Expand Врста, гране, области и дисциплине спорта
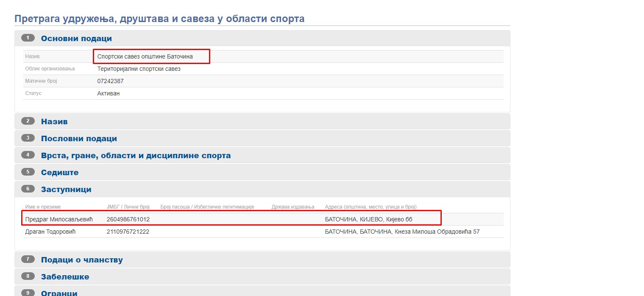 pos(136,156)
